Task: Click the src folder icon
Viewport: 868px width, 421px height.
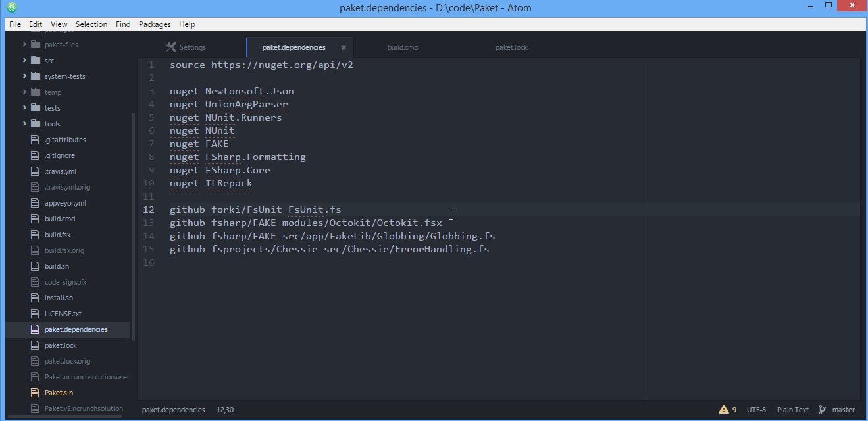Action: [x=36, y=61]
